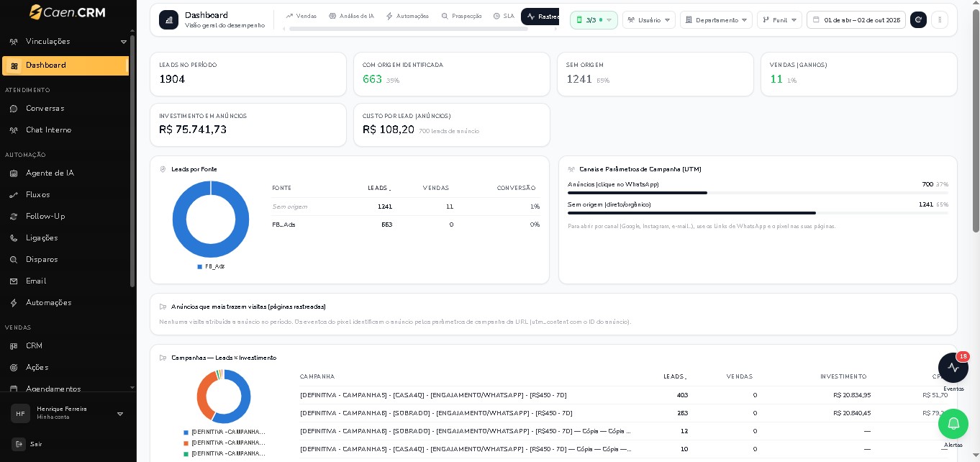This screenshot has width=980, height=462.
Task: Refresh the dashboard data
Action: [918, 19]
